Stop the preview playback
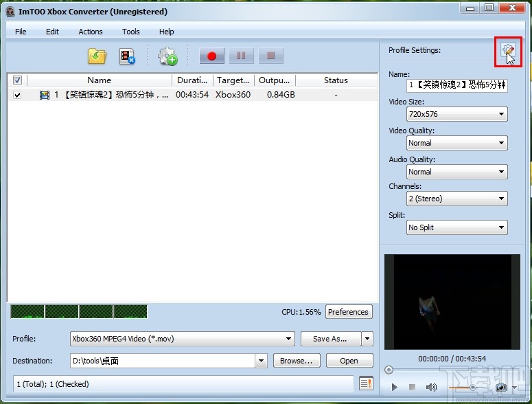Screen dimensions: 532x404 pyautogui.click(x=412, y=387)
